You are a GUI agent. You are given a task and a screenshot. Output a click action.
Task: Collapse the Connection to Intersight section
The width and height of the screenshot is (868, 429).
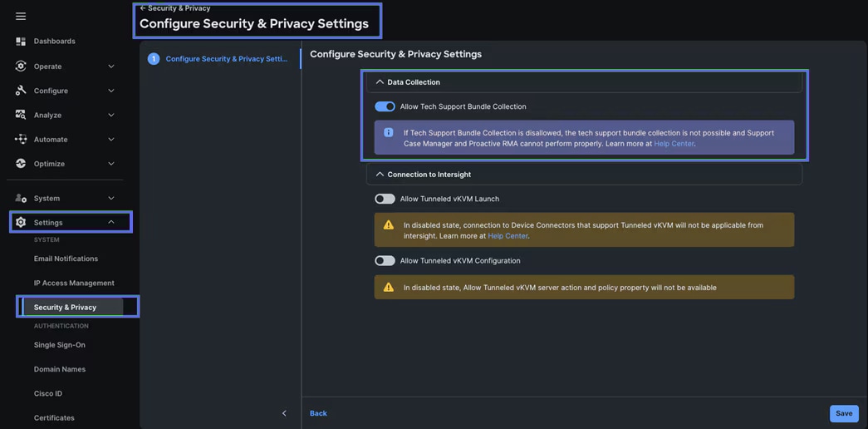tap(380, 175)
